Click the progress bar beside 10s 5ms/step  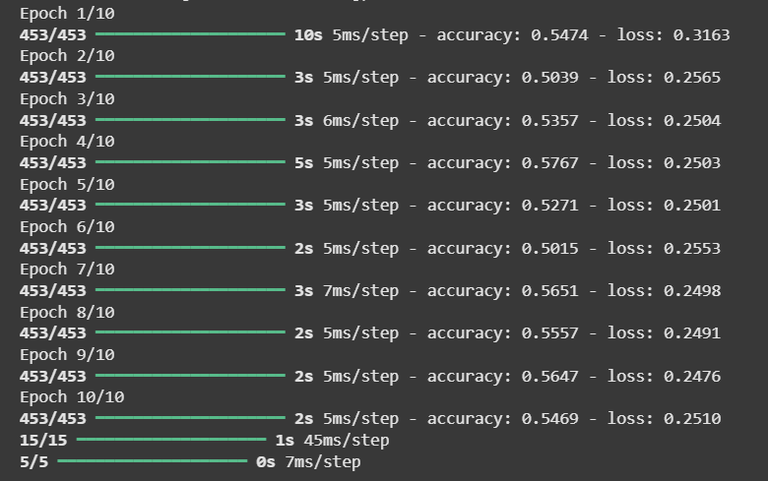pos(190,35)
